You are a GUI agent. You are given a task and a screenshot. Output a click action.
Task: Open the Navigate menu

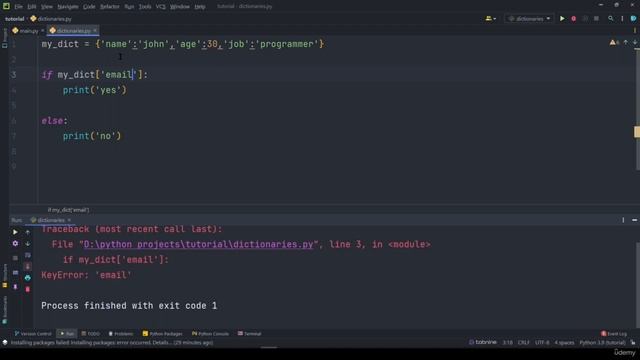pos(68,7)
